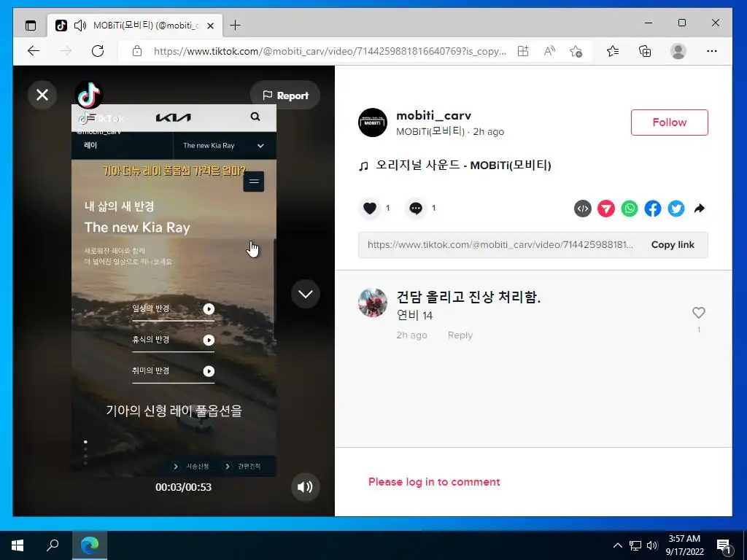Enable Read aloud in address bar

(x=549, y=52)
